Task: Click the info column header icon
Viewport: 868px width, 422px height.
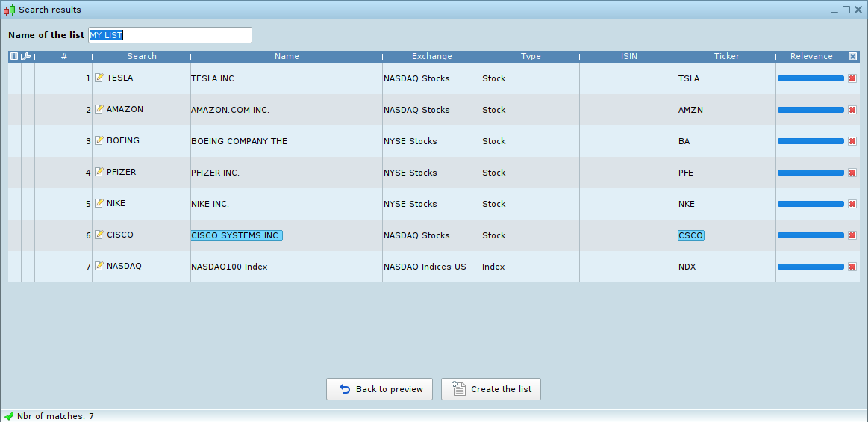Action: (x=14, y=56)
